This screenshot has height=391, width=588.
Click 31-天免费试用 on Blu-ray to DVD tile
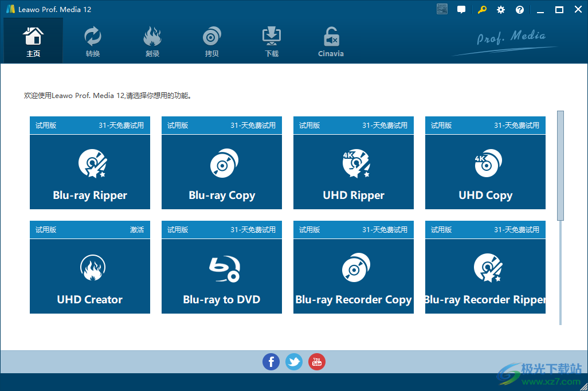click(253, 230)
